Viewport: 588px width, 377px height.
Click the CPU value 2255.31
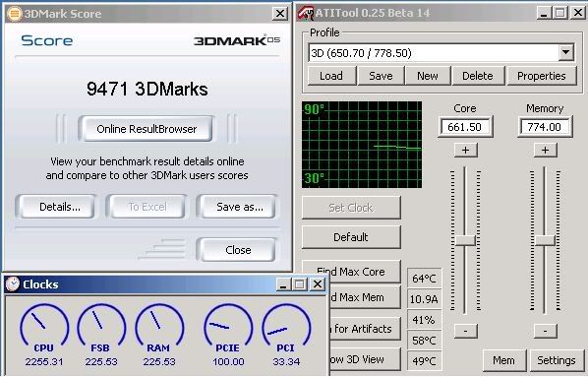tap(44, 361)
